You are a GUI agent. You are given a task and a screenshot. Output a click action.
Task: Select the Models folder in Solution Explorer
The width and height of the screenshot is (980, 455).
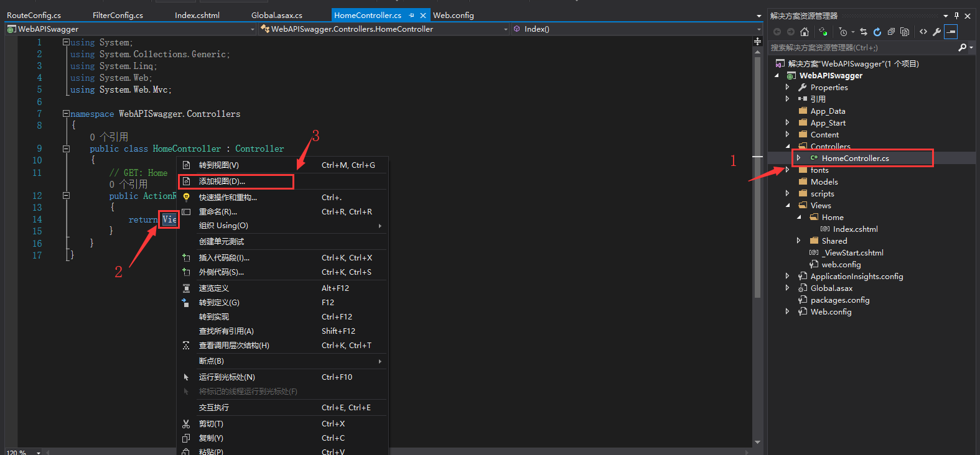824,182
